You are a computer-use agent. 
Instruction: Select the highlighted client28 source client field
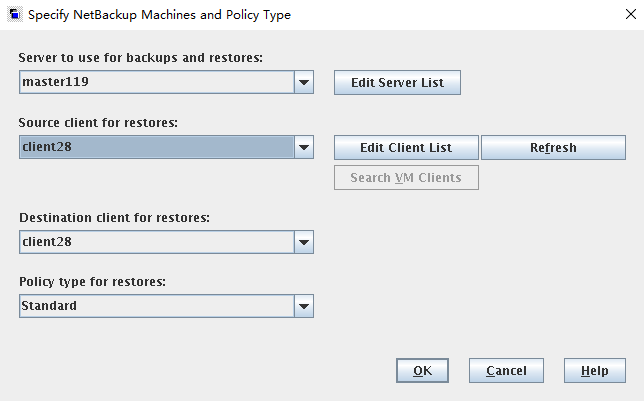157,148
